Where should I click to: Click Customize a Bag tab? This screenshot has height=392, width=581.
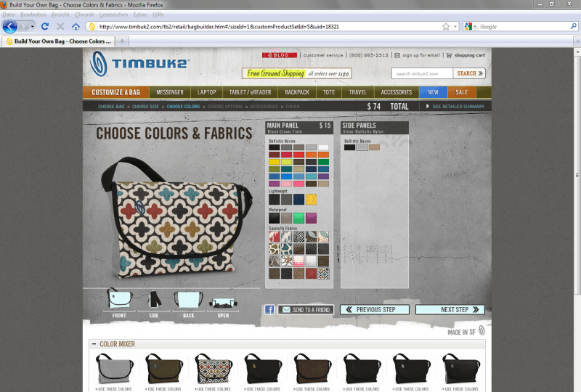pyautogui.click(x=116, y=92)
